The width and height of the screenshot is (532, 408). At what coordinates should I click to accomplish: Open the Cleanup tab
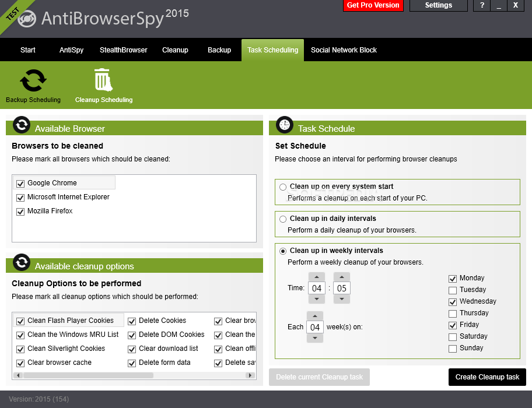175,50
